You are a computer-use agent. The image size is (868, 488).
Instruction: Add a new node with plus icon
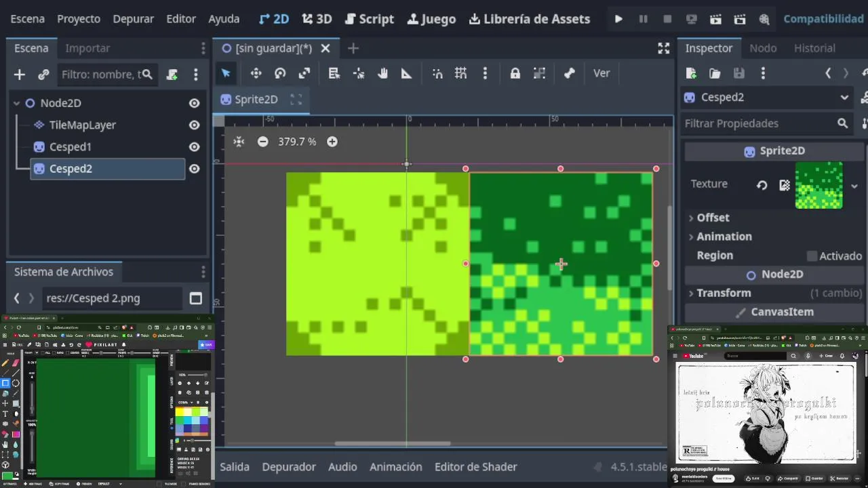coord(19,75)
